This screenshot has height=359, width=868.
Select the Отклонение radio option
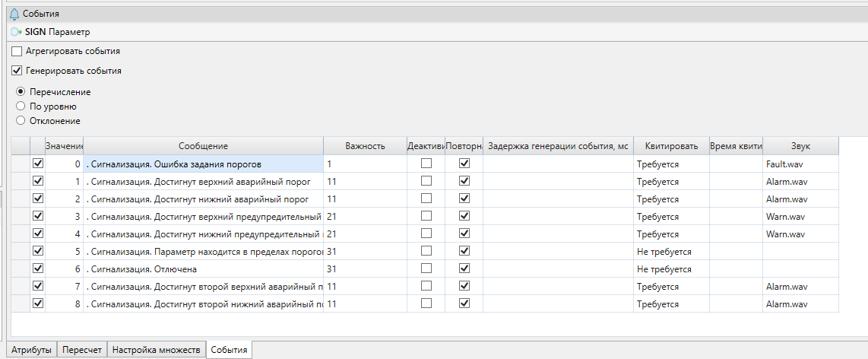(21, 121)
